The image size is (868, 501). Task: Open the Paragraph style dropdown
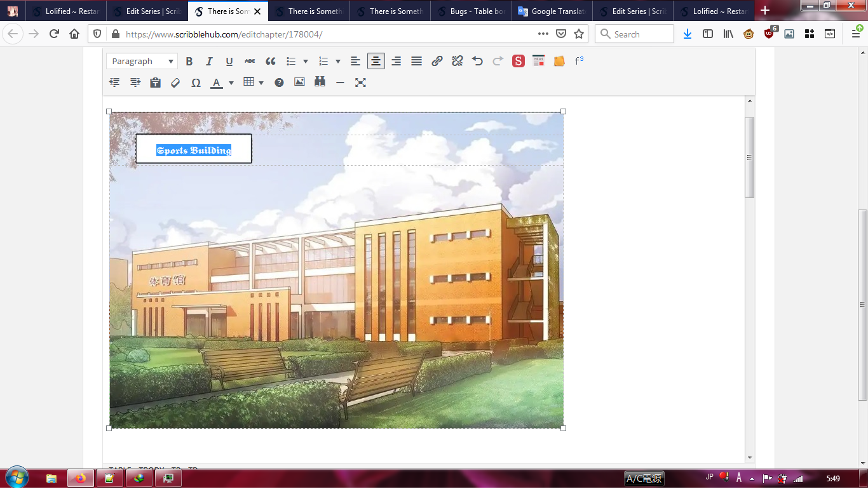pyautogui.click(x=141, y=60)
